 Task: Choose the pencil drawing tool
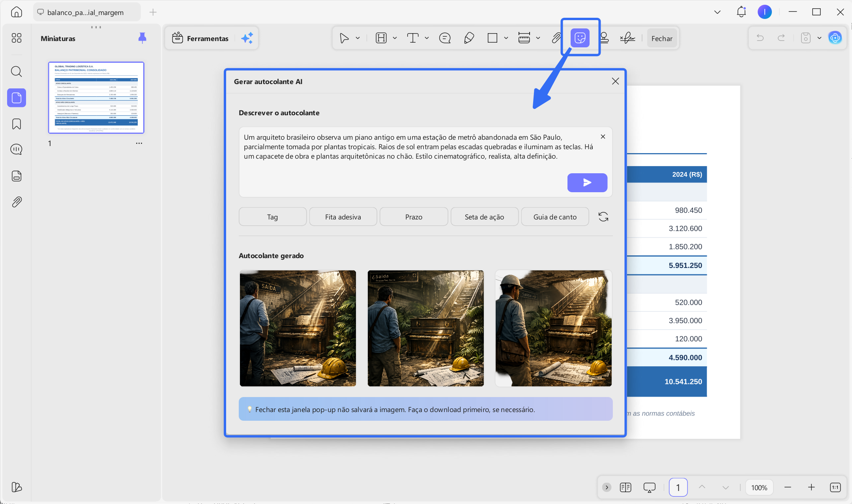tap(469, 38)
